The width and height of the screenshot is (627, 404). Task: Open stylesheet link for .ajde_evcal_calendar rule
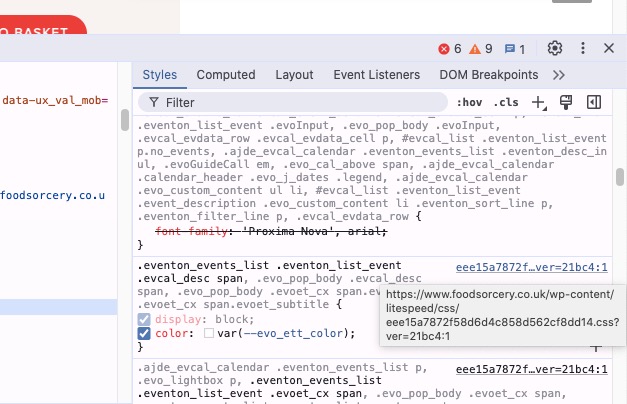(531, 369)
